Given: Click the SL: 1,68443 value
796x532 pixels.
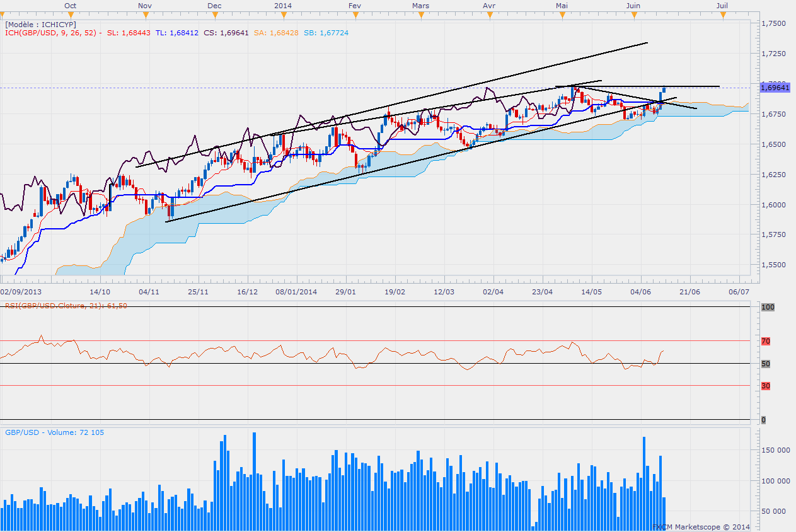Looking at the screenshot, I should [129, 33].
